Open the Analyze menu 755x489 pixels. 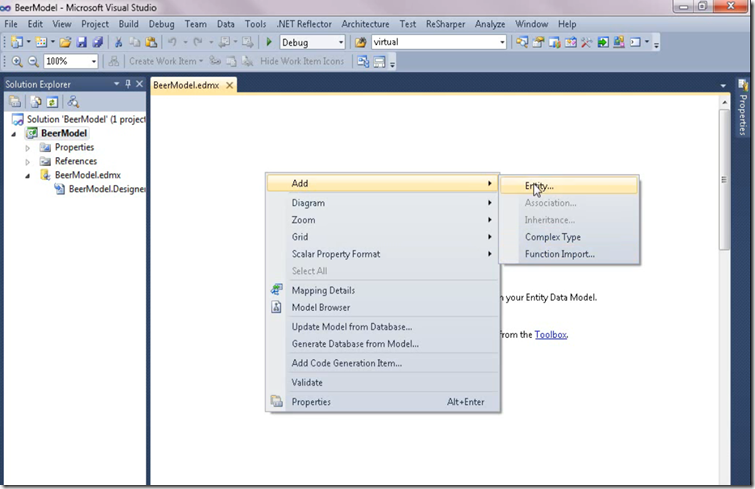pos(490,24)
